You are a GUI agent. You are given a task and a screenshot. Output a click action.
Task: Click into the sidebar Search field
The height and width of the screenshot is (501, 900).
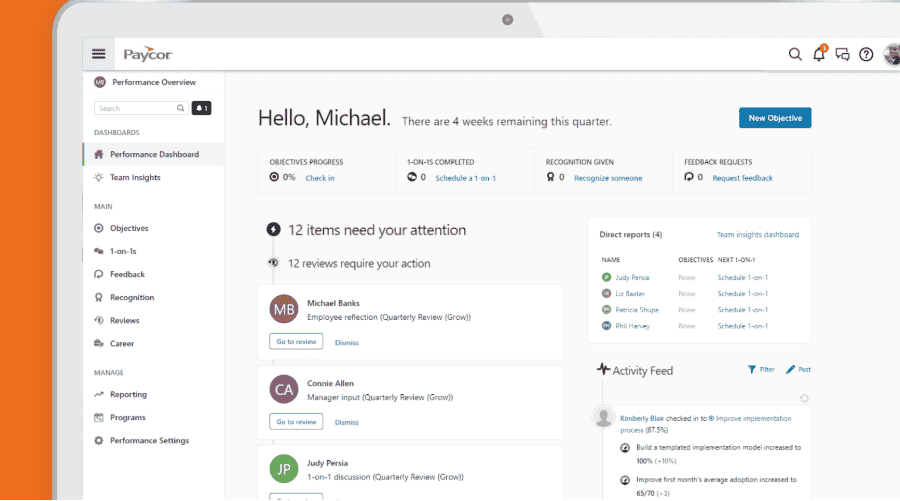click(x=141, y=108)
